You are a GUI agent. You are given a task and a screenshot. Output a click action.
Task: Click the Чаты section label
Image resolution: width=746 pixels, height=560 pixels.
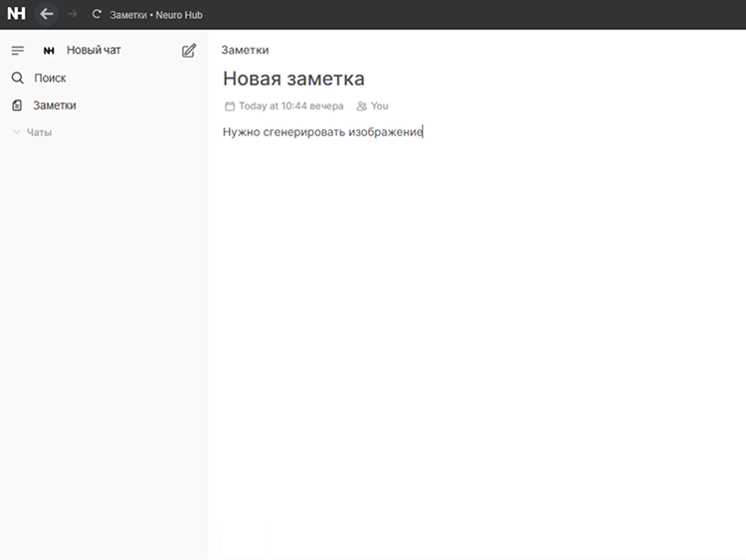(39, 132)
